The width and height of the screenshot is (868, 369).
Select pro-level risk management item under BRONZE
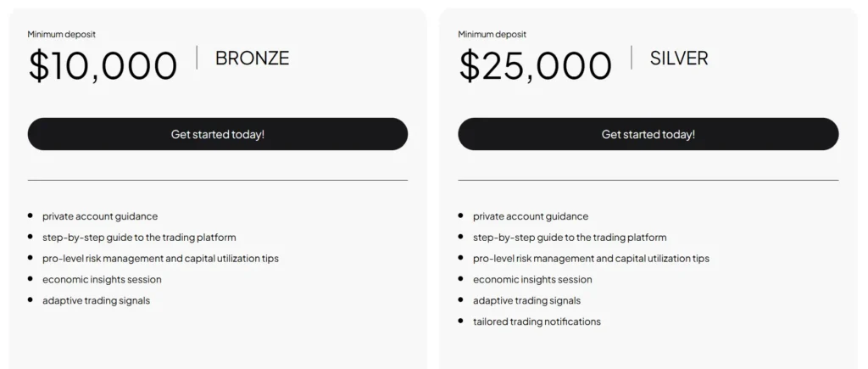[x=160, y=259]
